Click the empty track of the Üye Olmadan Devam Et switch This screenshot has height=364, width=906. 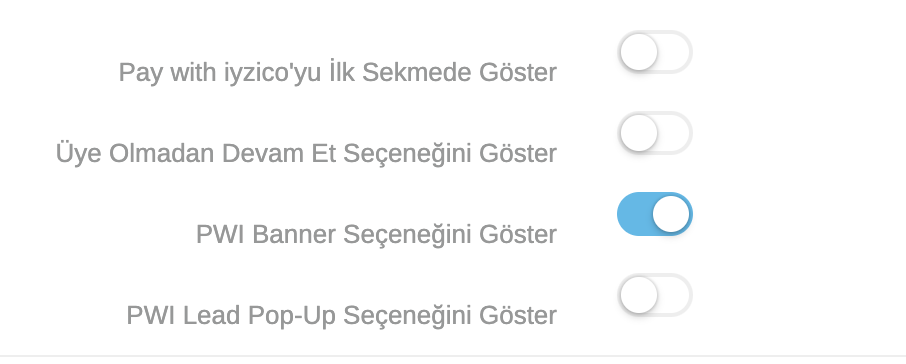[675, 133]
